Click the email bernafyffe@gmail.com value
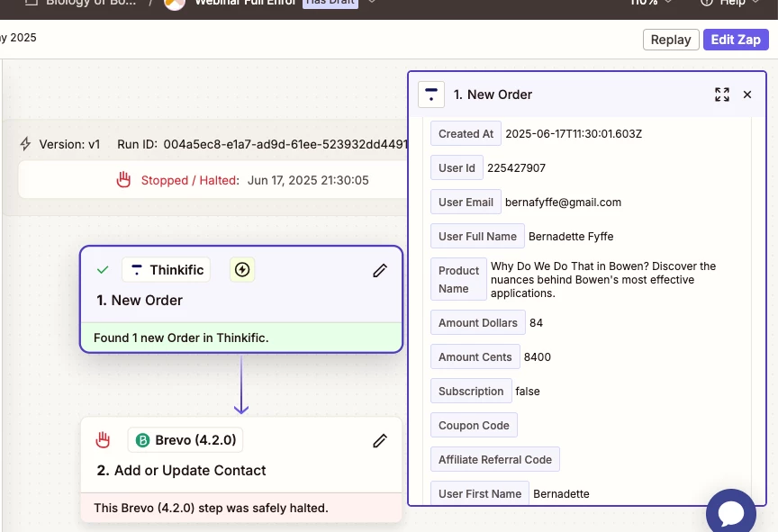The image size is (778, 532). 563,203
